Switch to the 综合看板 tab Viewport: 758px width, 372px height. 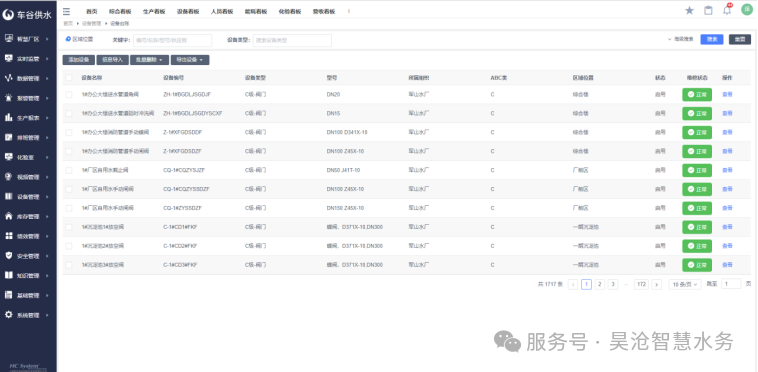coord(120,12)
